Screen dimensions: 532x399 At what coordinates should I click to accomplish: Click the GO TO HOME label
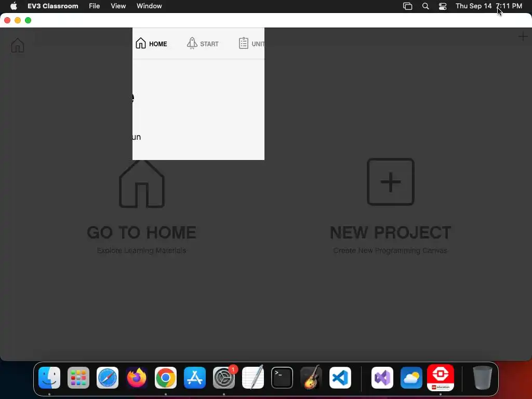point(141,233)
